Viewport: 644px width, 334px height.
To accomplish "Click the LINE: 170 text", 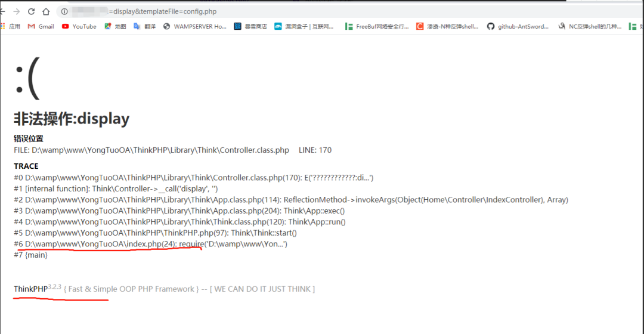I will click(x=315, y=150).
